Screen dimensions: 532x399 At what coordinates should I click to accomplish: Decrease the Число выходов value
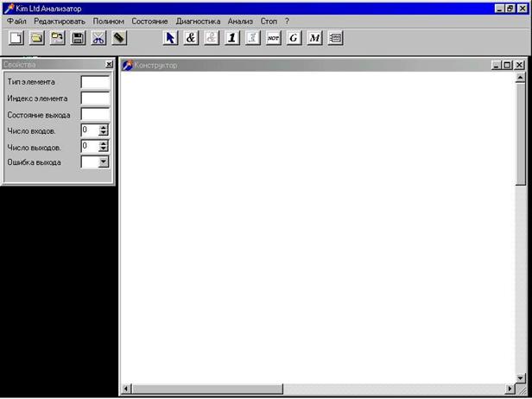pyautogui.click(x=104, y=149)
